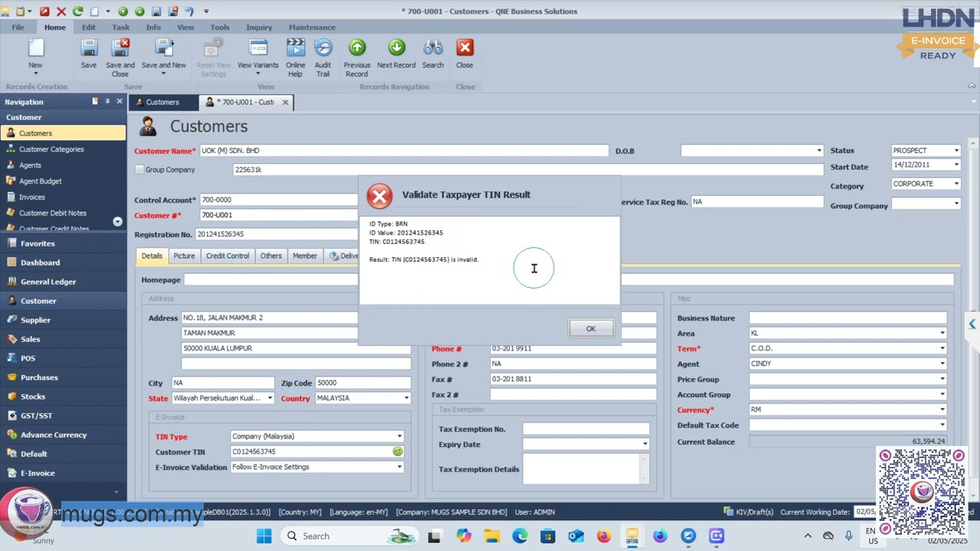Click the green validate TIN icon
This screenshot has height=551, width=980.
[397, 452]
